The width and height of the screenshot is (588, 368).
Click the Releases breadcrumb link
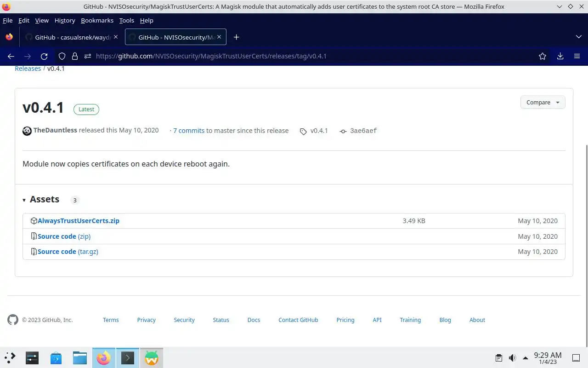pyautogui.click(x=28, y=69)
